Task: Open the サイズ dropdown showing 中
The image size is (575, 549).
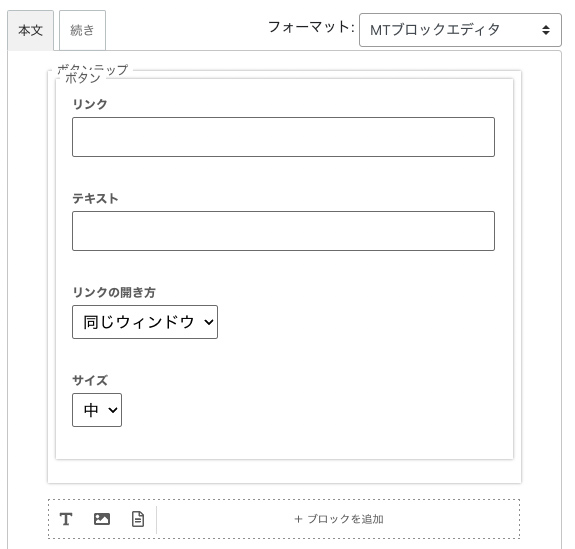Action: [x=97, y=410]
